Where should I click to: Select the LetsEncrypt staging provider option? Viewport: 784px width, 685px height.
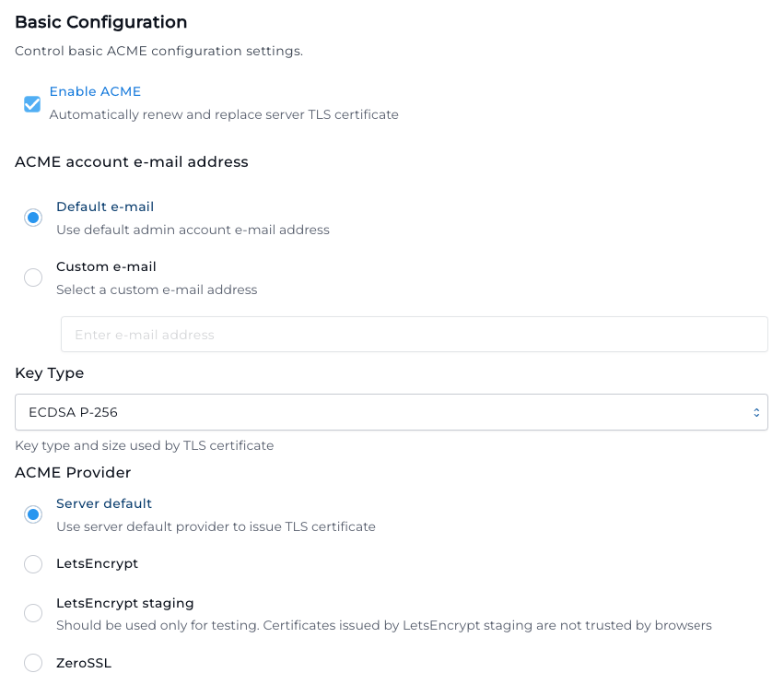(x=33, y=612)
